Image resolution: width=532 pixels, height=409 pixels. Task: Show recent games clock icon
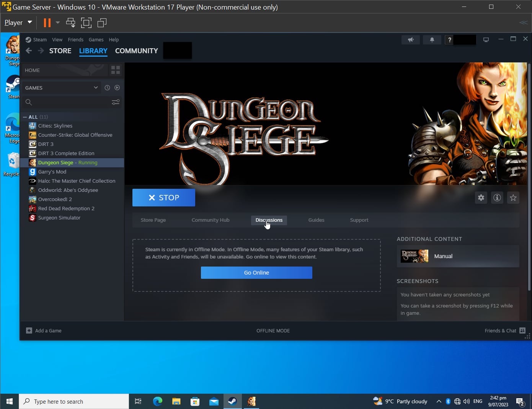107,88
